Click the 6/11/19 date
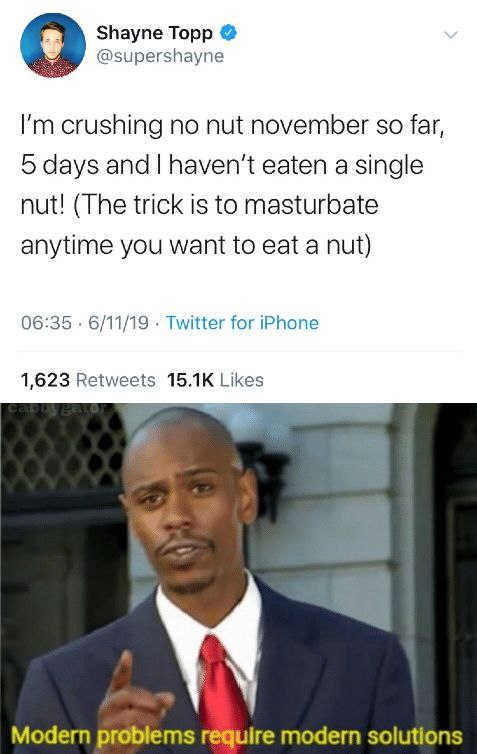 119,322
